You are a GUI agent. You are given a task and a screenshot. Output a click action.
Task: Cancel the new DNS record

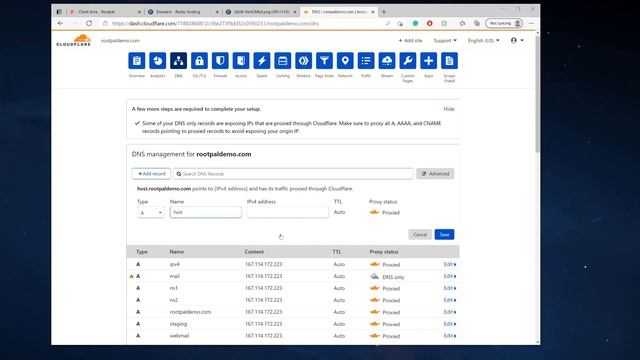pyautogui.click(x=420, y=235)
